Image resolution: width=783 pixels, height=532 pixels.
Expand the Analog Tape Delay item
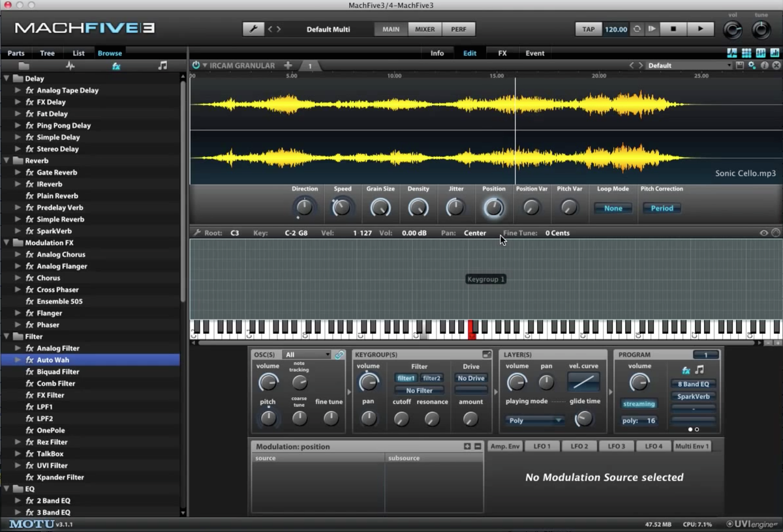(18, 90)
